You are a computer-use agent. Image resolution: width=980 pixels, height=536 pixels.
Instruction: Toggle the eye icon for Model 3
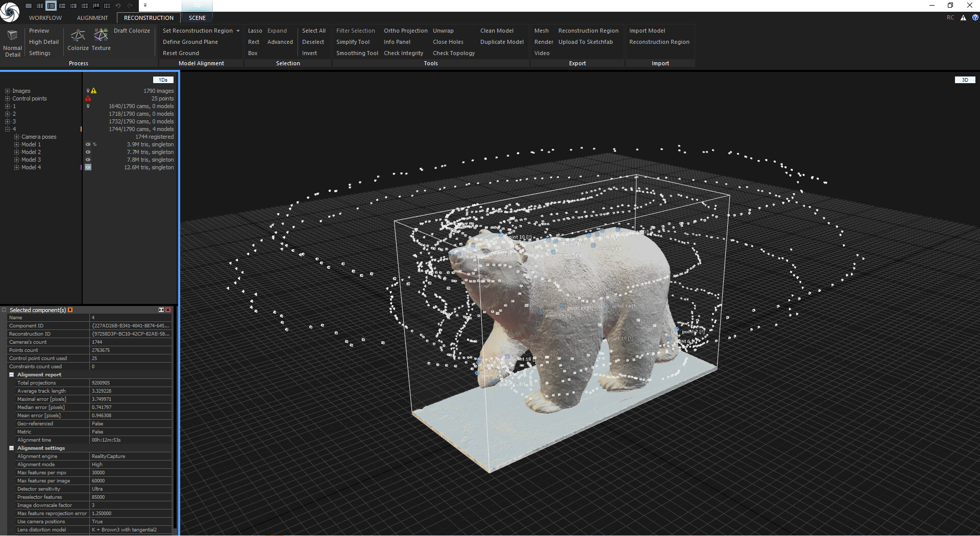coord(88,160)
